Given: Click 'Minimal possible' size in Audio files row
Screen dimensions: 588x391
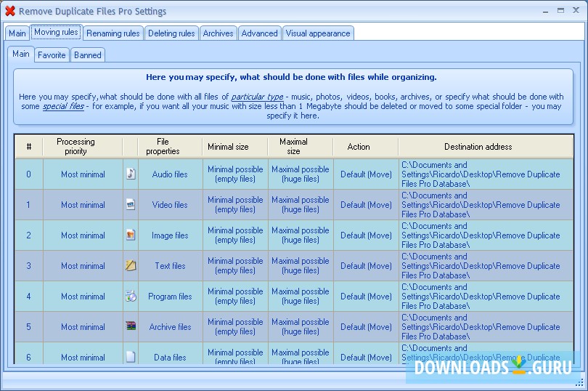Looking at the screenshot, I should [x=235, y=174].
